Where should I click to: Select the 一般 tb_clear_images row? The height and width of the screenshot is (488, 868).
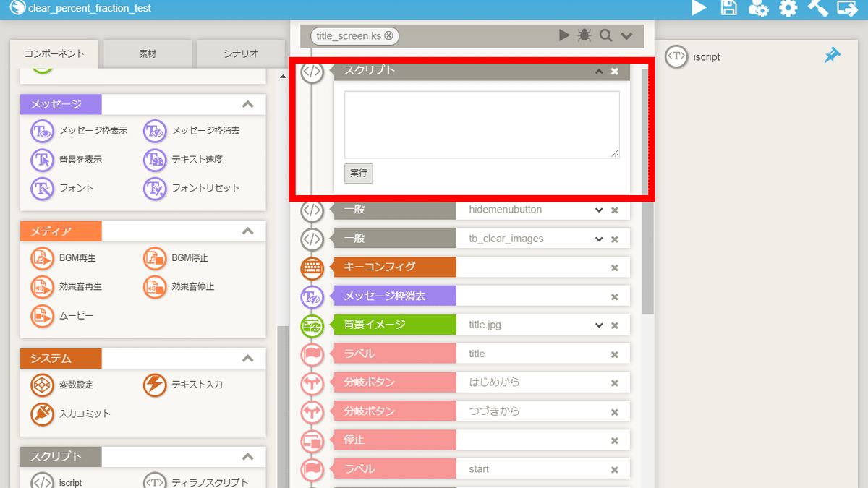[482, 239]
